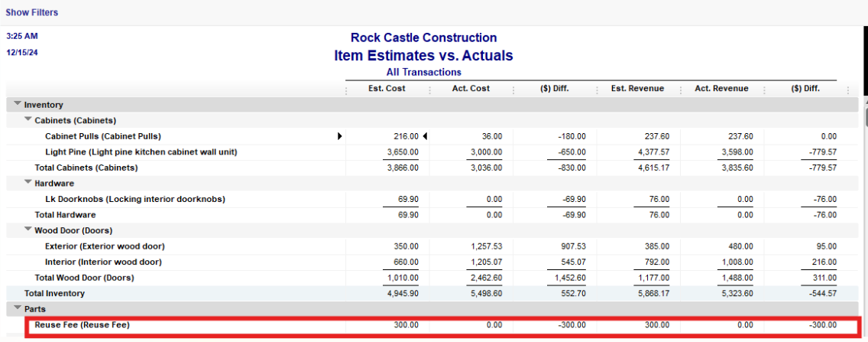Image resolution: width=868 pixels, height=342 pixels.
Task: Click the Item Estimates vs. Actuals title
Action: click(x=423, y=56)
